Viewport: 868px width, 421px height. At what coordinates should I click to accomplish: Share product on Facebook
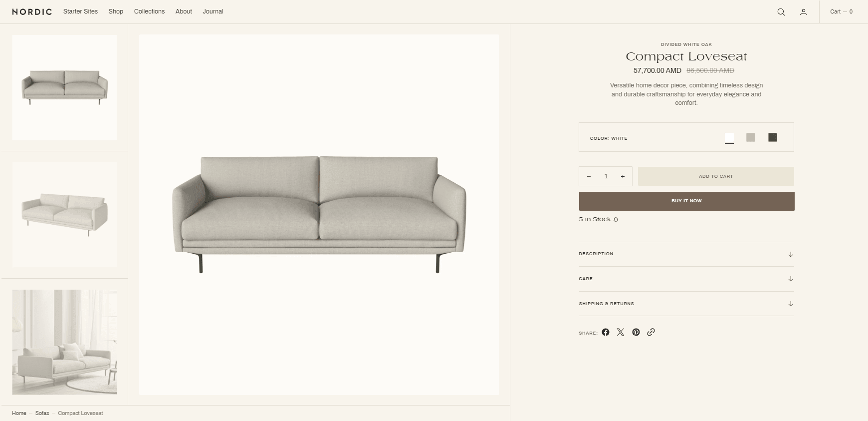pyautogui.click(x=606, y=332)
